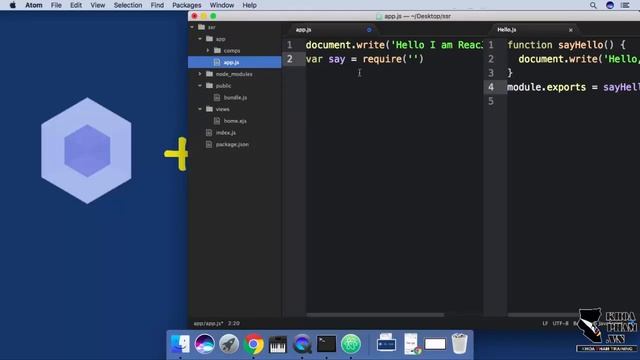This screenshot has width=640, height=360.
Task: Open the Selection menu
Action: (x=128, y=5)
